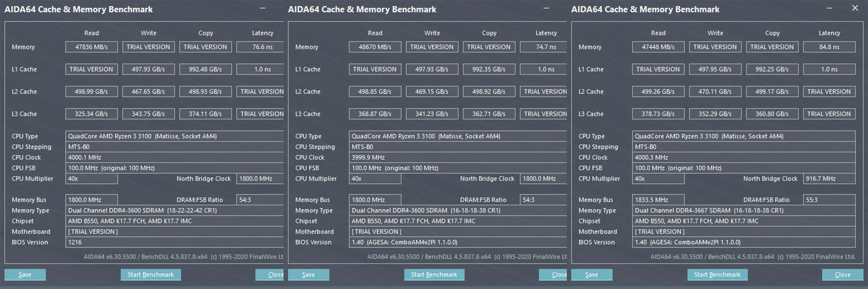Click Close button in the left window
Viewport: 868px width, 289px height.
coord(270,275)
